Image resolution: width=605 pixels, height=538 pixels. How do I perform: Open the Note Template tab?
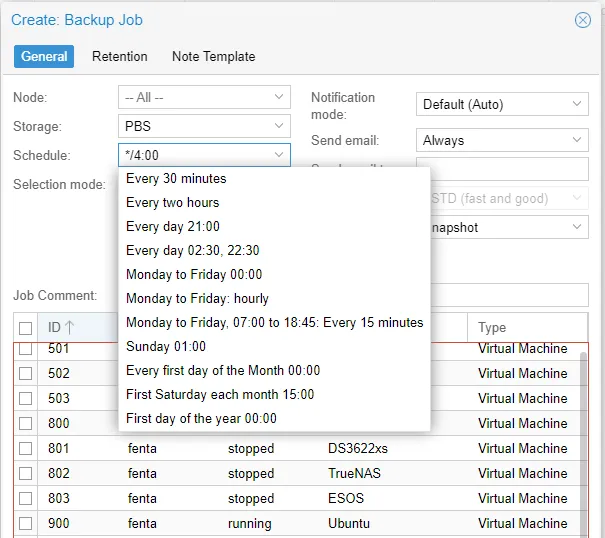pos(213,56)
